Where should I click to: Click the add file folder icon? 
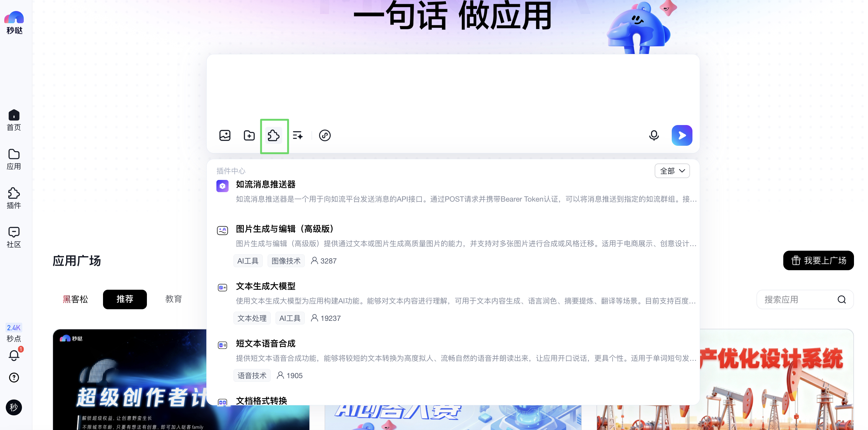[x=249, y=136]
